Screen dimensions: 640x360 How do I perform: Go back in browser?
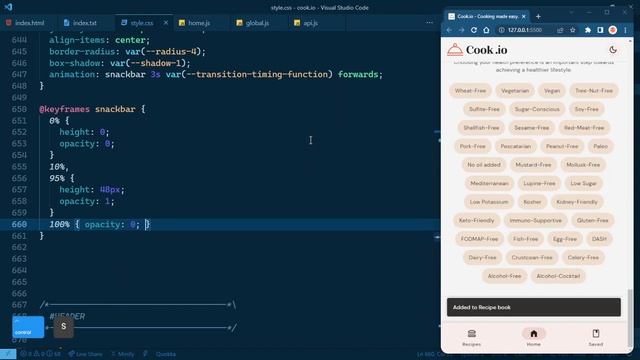(449, 30)
